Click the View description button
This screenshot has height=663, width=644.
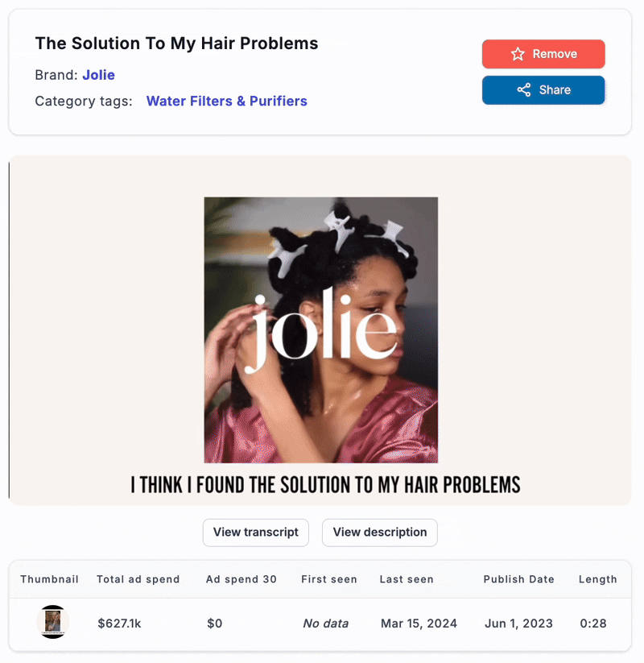(379, 532)
